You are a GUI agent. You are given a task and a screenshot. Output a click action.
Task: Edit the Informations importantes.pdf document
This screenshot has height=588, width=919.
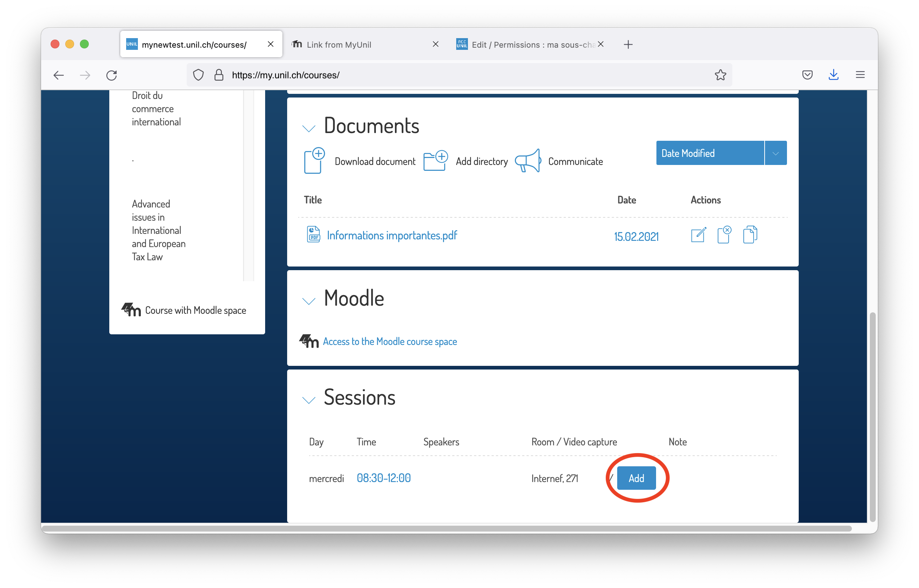click(698, 235)
